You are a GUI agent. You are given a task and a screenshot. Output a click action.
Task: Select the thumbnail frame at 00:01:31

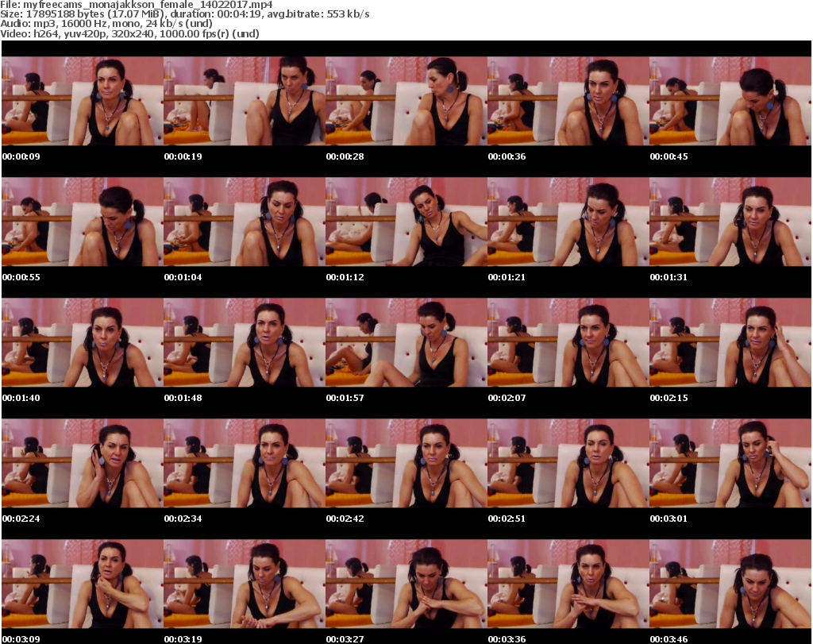click(730, 222)
